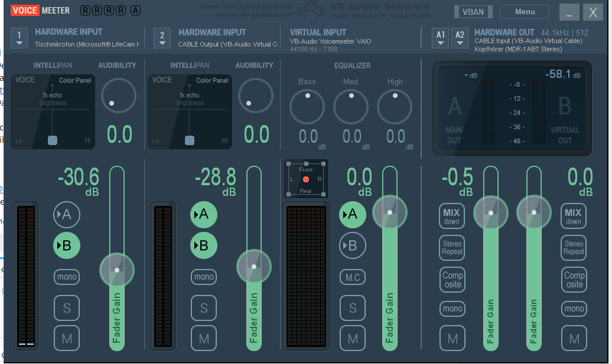612x364 pixels.
Task: Toggle the B bus on Hardware Input 2
Action: tap(204, 245)
